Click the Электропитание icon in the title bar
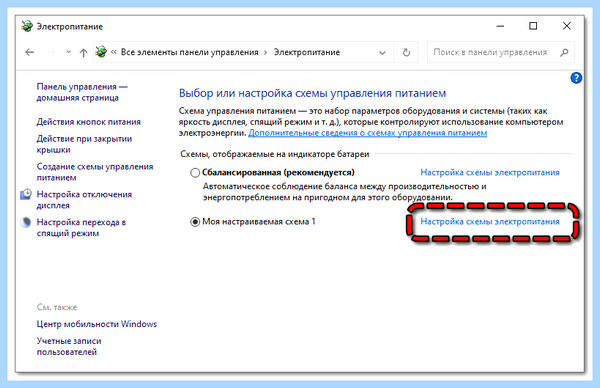 27,26
